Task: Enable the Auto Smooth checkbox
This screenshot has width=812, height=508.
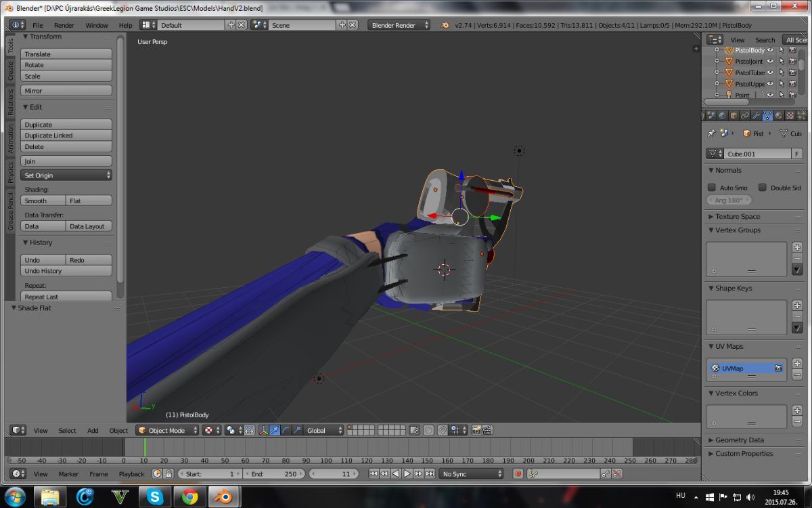Action: pos(711,188)
